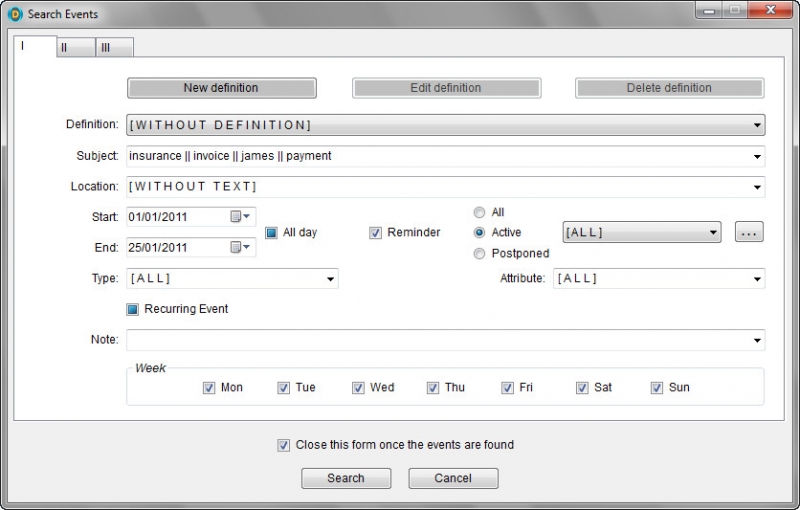Switch to tab I
Viewport: 800px width, 510px height.
[x=35, y=46]
